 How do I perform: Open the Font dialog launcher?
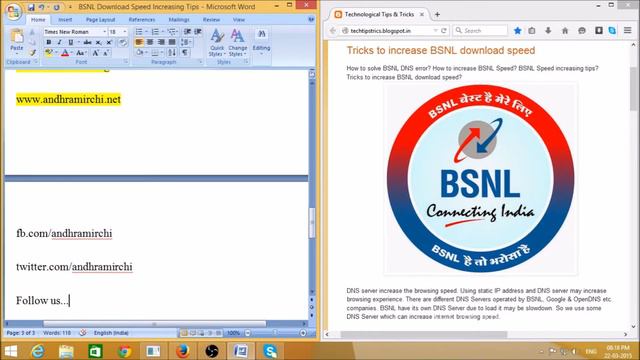click(x=126, y=62)
